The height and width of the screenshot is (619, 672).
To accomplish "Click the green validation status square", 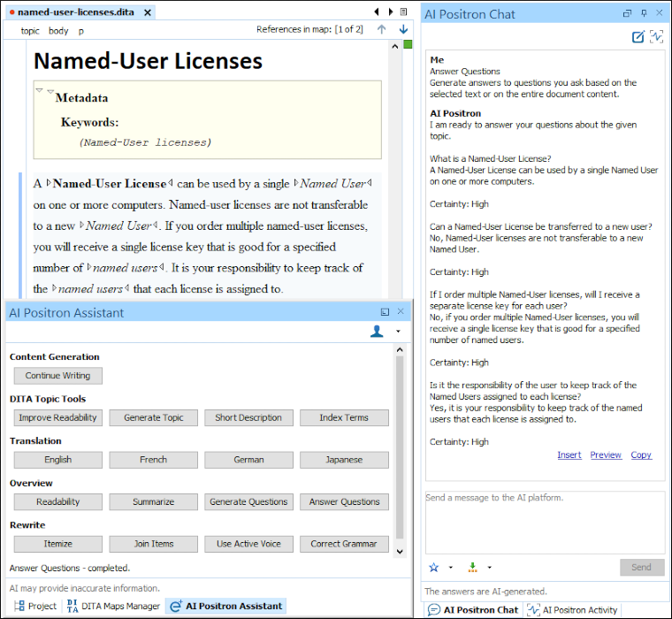I will click(408, 44).
